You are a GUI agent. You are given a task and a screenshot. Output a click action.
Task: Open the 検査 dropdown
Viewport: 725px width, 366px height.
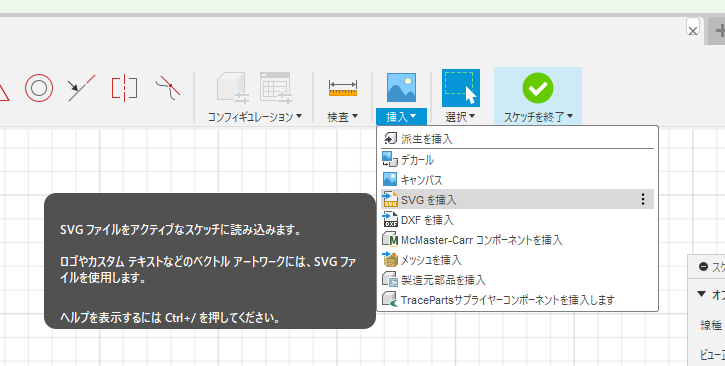(343, 117)
